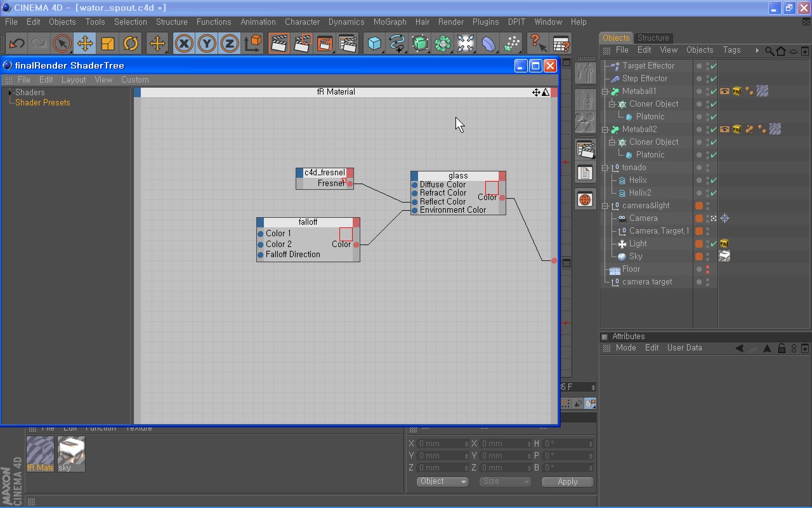The image size is (812, 508).
Task: Open the Size dropdown in Coordinates
Action: [x=505, y=481]
